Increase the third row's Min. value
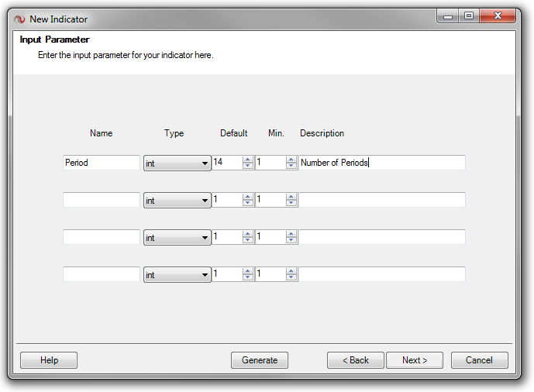534x392 pixels. [291, 234]
